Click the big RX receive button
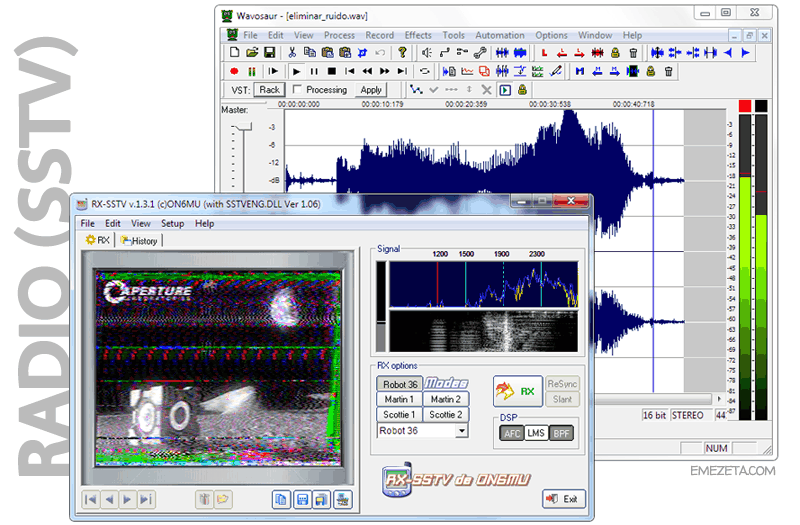This screenshot has width=800, height=525. pos(517,391)
